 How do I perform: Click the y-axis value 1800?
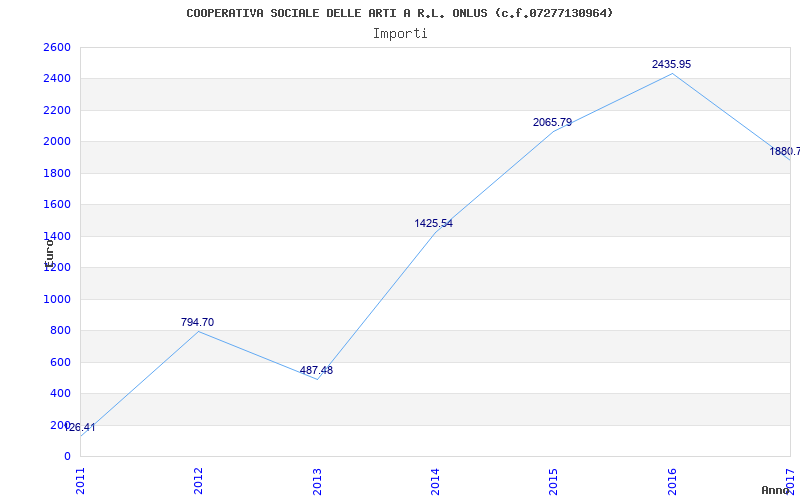(x=58, y=173)
